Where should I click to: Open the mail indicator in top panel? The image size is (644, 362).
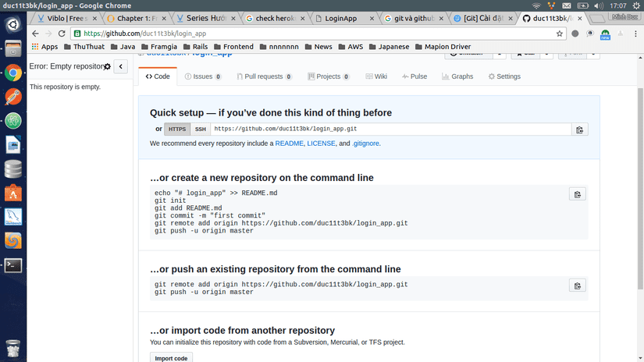point(567,5)
